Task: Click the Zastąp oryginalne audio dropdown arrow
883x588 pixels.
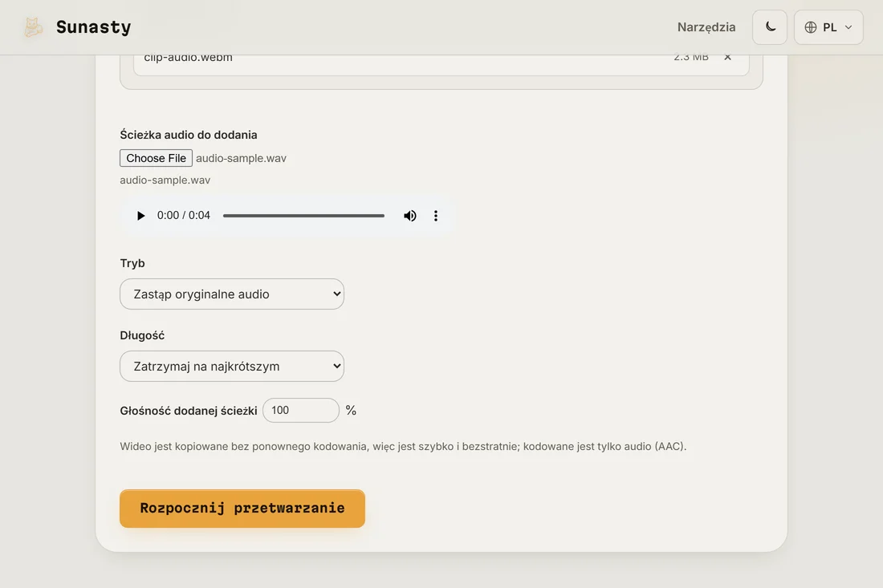Action: (x=336, y=294)
